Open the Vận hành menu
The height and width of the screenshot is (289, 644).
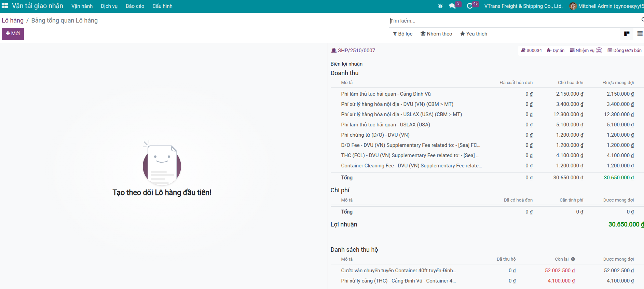[82, 6]
